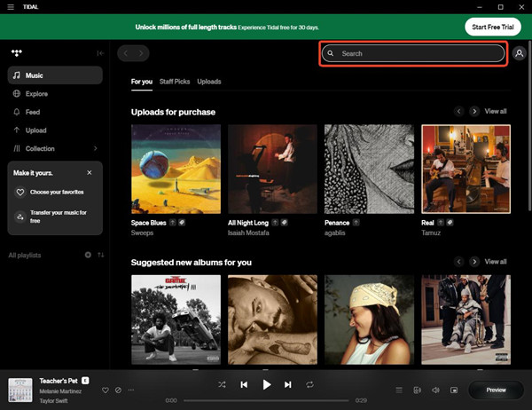The image size is (532, 410).
Task: Start Free Trial from the banner
Action: pyautogui.click(x=493, y=27)
